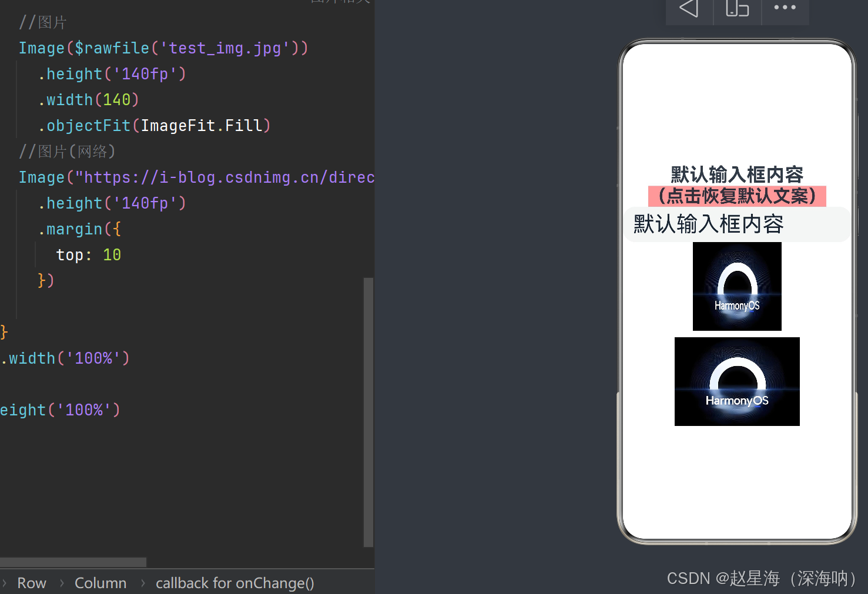The height and width of the screenshot is (594, 868).
Task: Open the previewer three-dots more menu
Action: 785,8
